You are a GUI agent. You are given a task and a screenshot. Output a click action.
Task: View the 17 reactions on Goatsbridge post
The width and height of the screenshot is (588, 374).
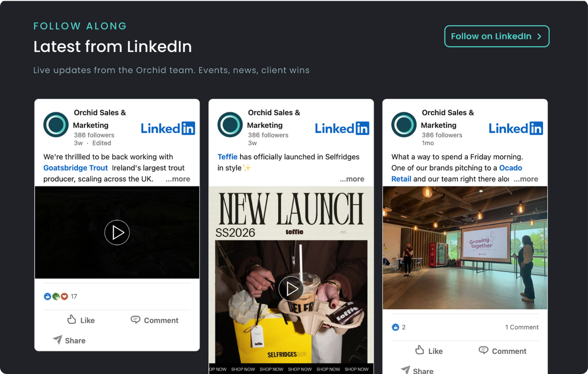point(61,296)
